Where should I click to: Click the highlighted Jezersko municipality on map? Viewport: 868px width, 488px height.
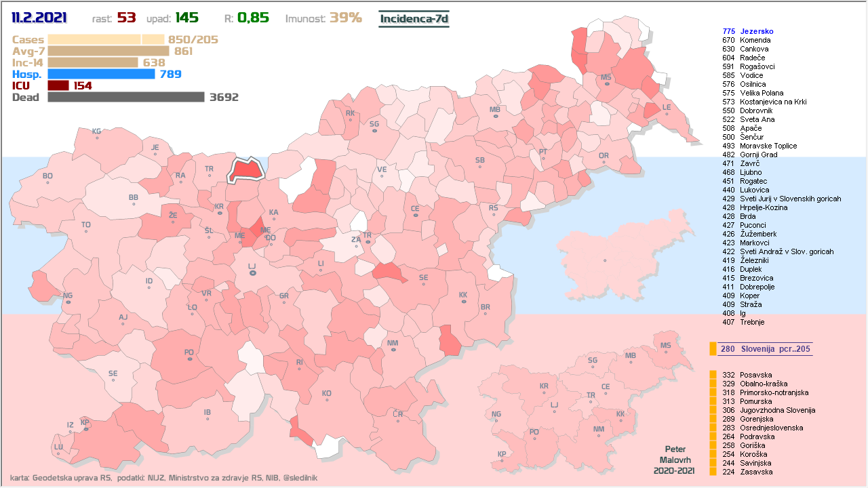245,171
